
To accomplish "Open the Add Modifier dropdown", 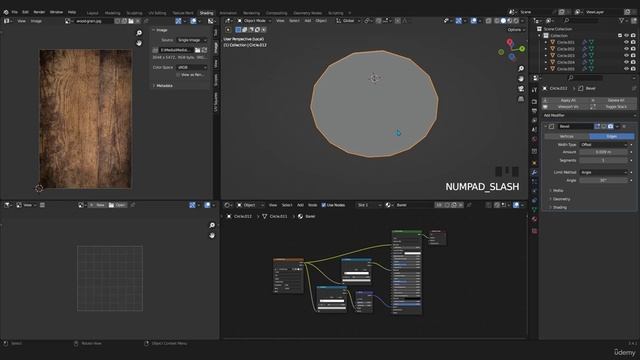I will (x=589, y=116).
